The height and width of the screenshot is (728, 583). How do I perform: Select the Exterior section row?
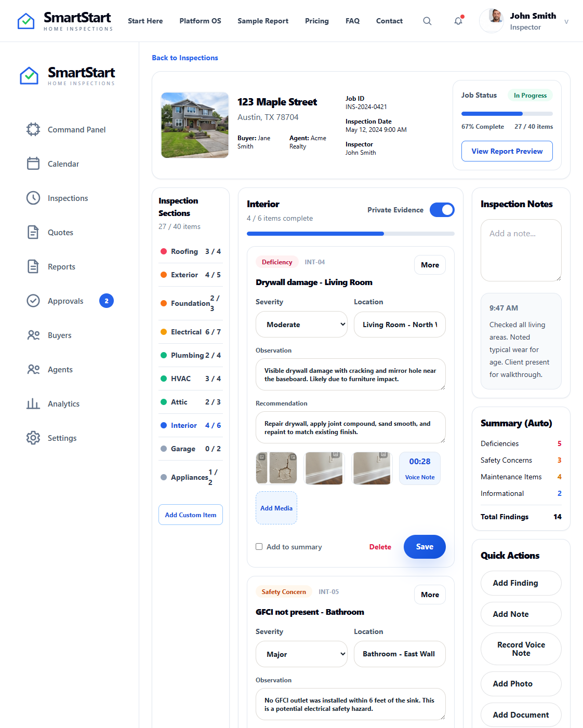[x=191, y=275]
